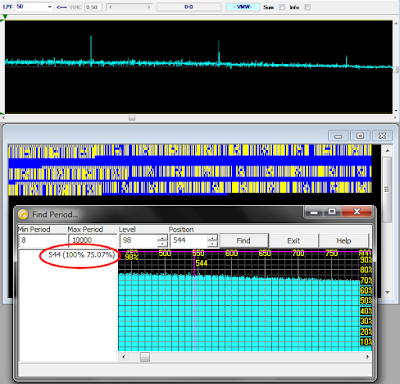
Task: Minimize the bit-raster window
Action: [338, 136]
